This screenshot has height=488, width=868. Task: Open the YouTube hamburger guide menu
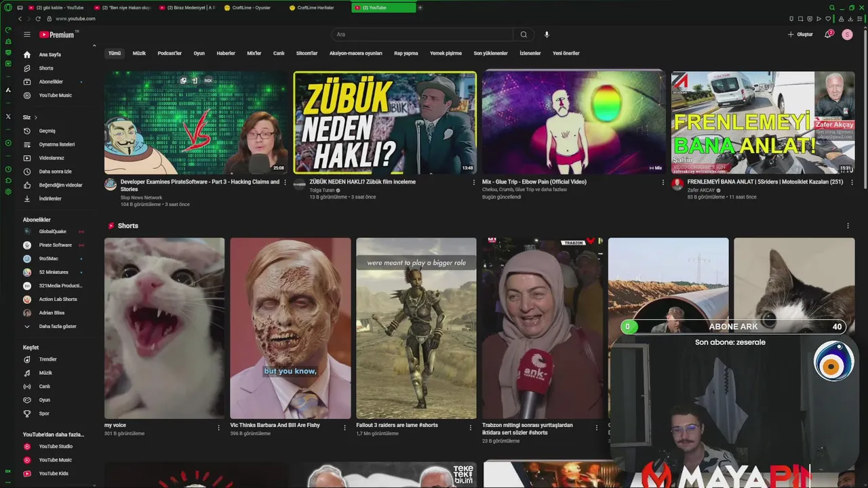click(27, 35)
